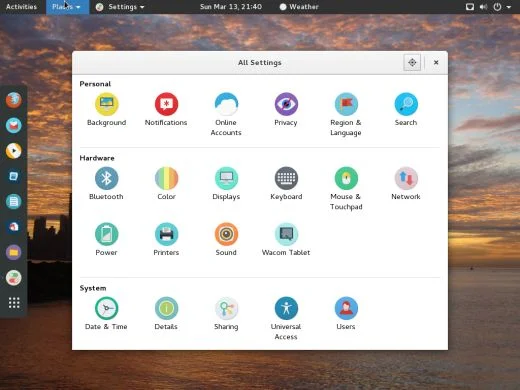
Task: Expand the Settings application menu
Action: [120, 7]
